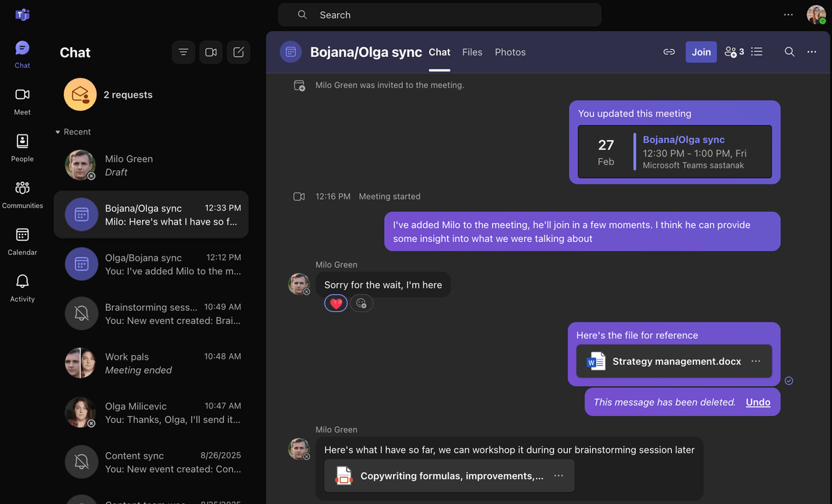The height and width of the screenshot is (504, 832).
Task: Filter the chat list
Action: 183,52
